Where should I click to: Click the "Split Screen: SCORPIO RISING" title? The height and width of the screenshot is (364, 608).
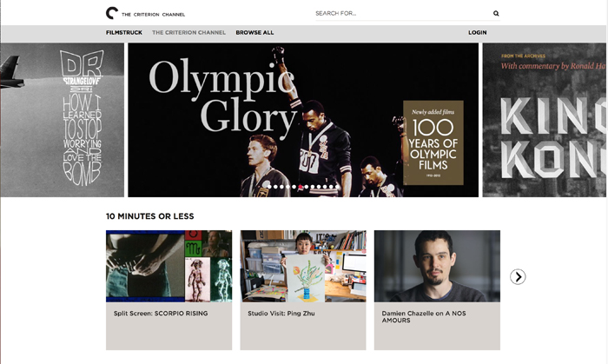click(161, 314)
